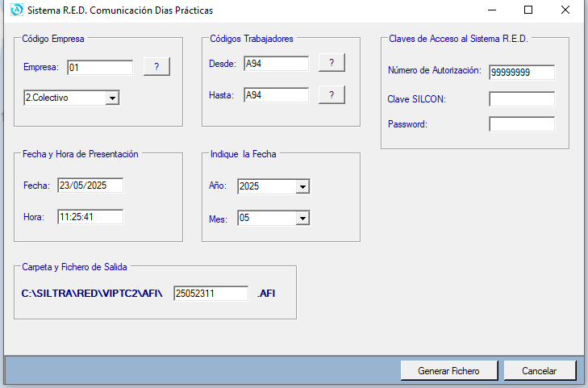Click the Hora time field
This screenshot has height=388, width=588.
tap(90, 217)
